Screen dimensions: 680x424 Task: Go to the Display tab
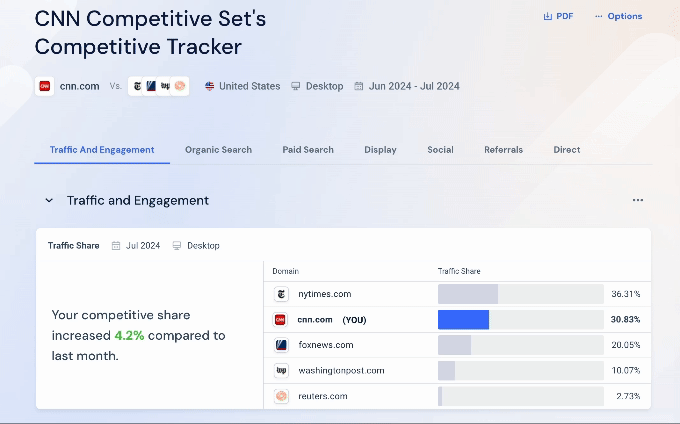[380, 150]
